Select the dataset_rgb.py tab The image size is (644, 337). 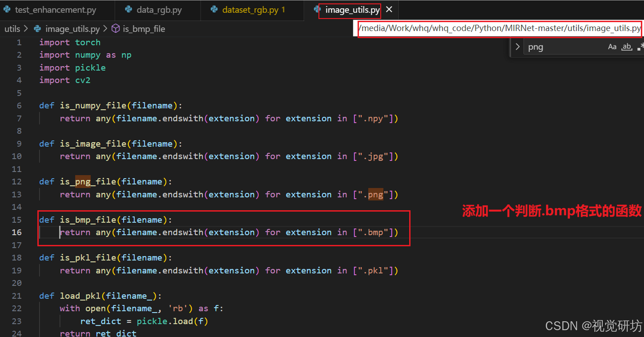(x=250, y=10)
